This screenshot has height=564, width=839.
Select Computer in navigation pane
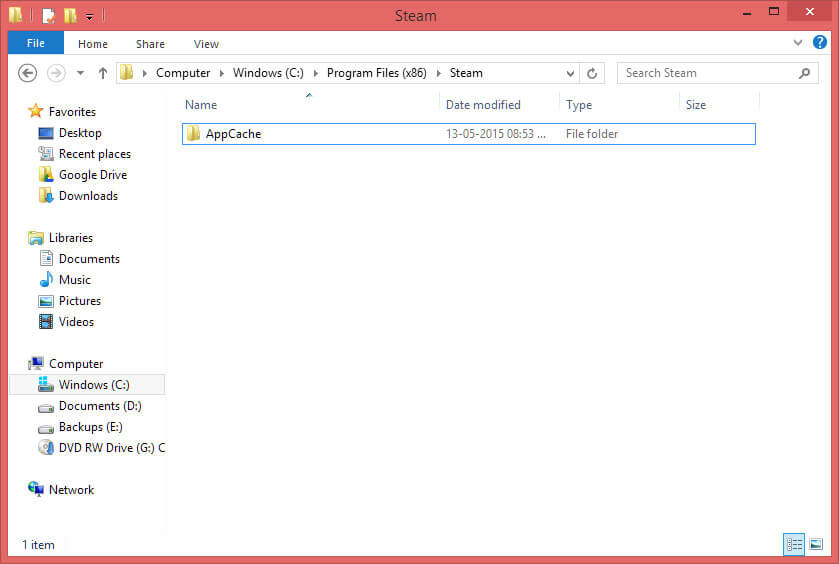point(76,364)
